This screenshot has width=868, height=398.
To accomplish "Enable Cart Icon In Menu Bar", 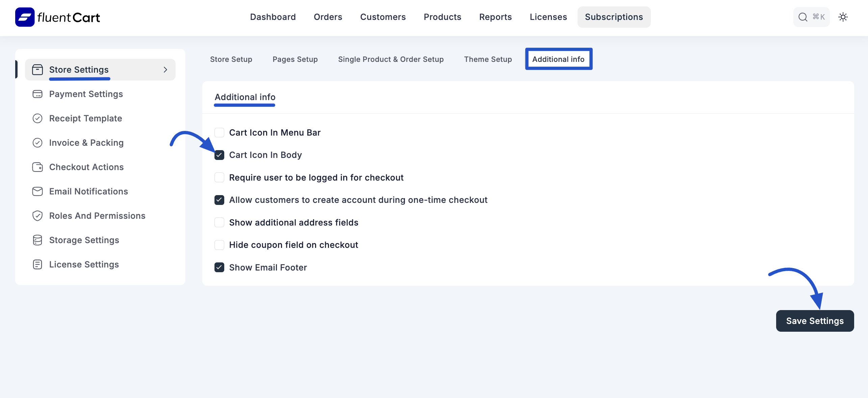I will (x=220, y=133).
